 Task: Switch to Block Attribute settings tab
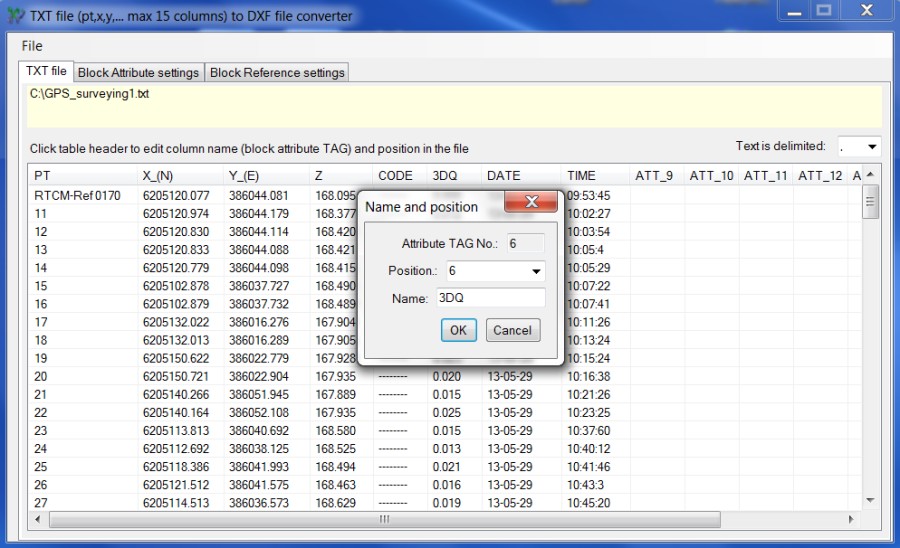point(138,72)
